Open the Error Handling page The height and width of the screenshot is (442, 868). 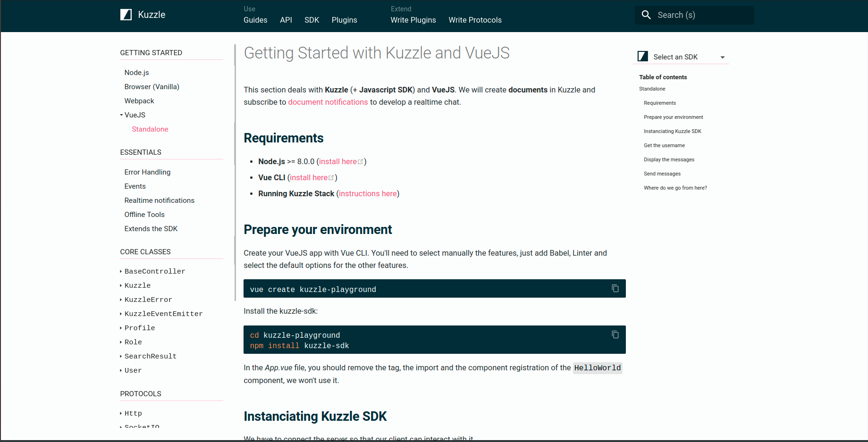click(x=148, y=172)
